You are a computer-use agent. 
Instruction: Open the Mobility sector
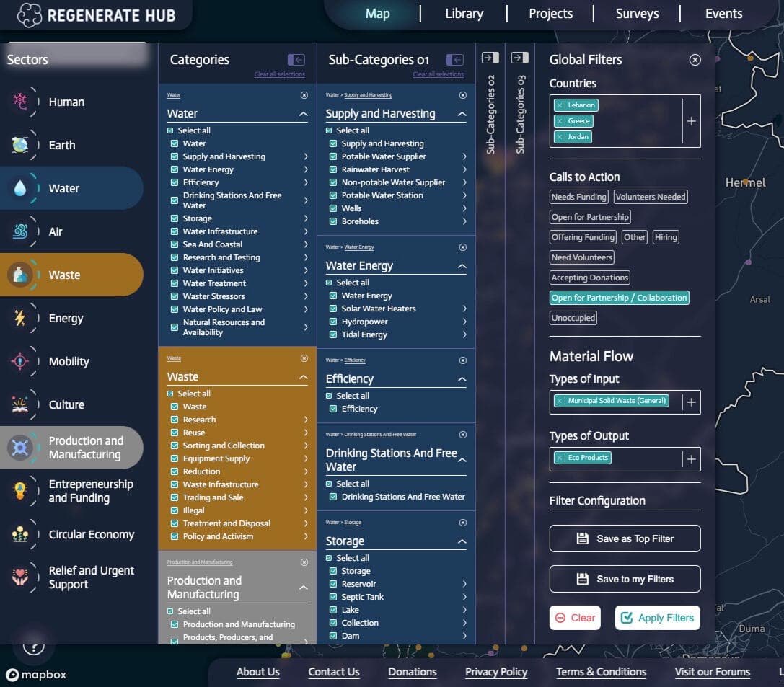20,361
